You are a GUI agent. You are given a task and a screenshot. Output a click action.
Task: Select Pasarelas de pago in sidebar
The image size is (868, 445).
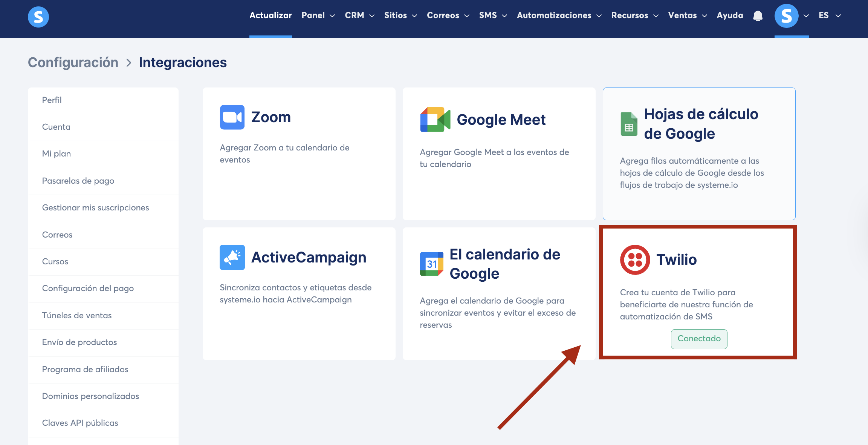click(x=78, y=181)
